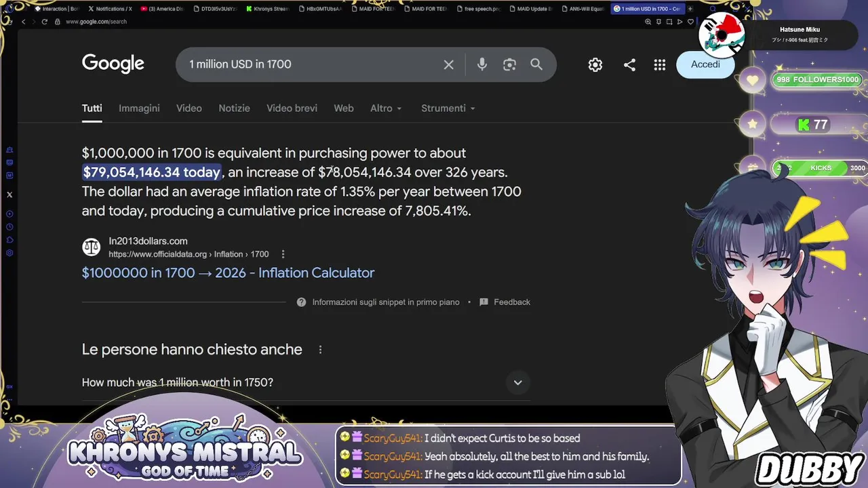Open Google quick settings gear
The image size is (868, 488).
click(595, 64)
